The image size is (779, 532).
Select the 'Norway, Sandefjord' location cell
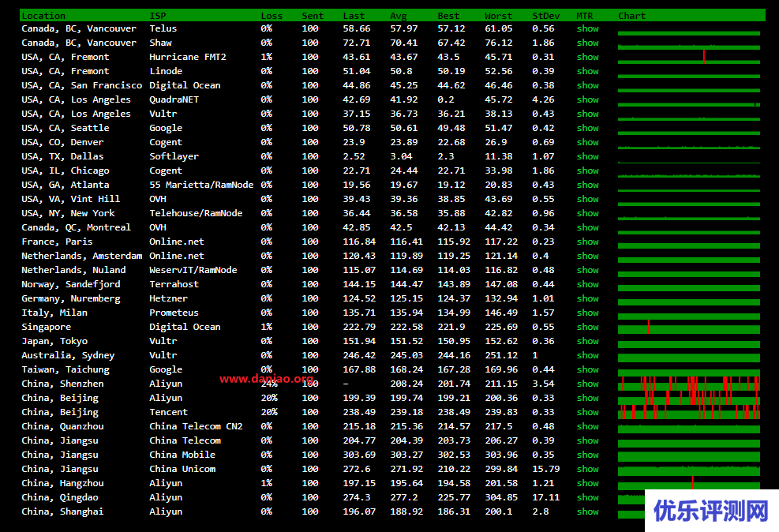pos(70,284)
